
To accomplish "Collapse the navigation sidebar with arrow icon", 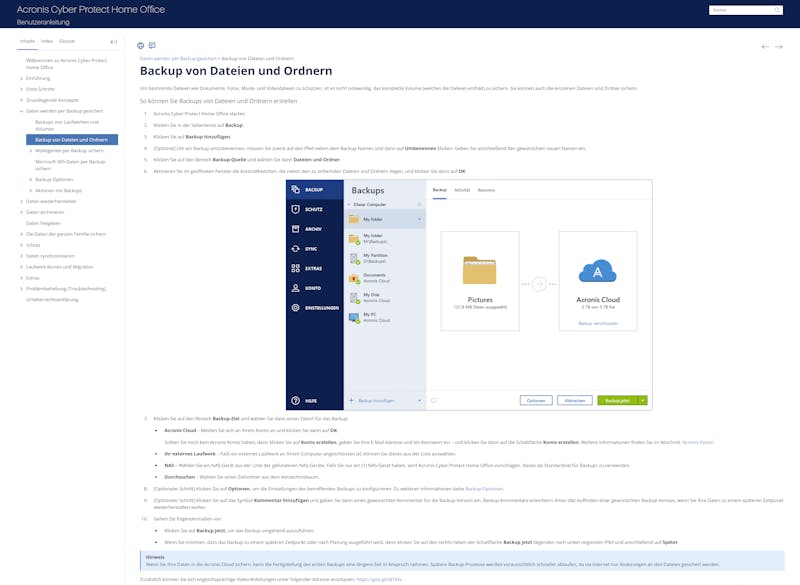I will click(x=113, y=42).
